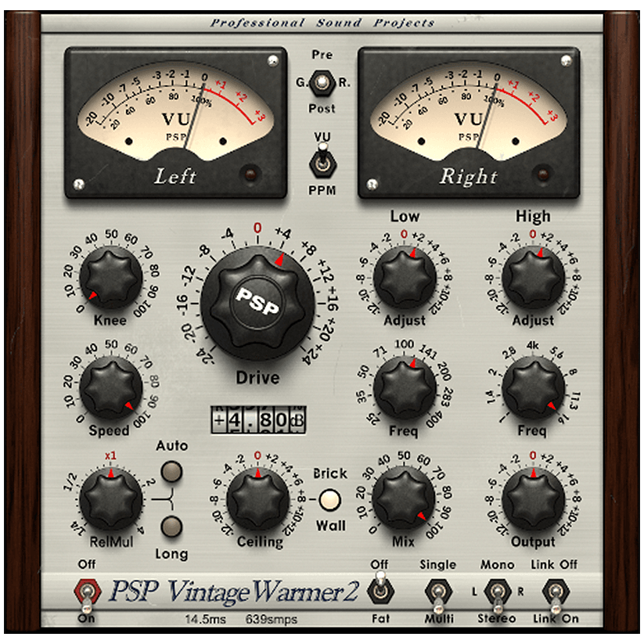644x644 pixels.
Task: Click the Mix knob
Action: click(404, 498)
